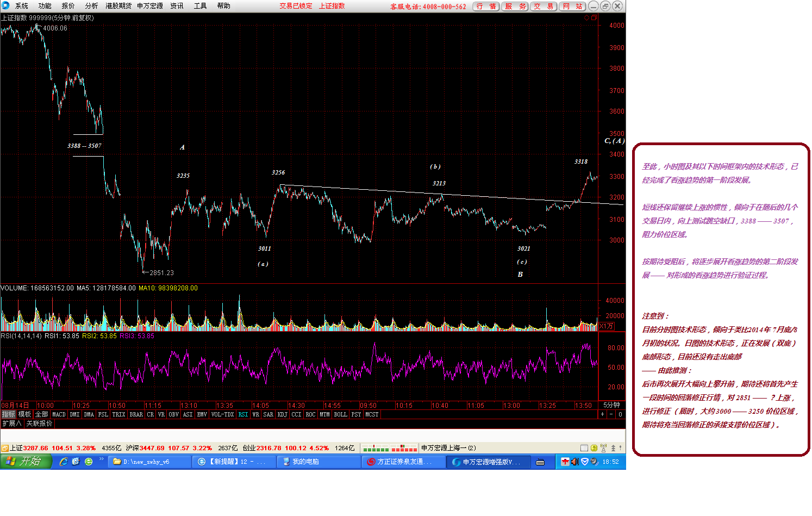
Task: Switch to ROC indicator
Action: click(310, 414)
